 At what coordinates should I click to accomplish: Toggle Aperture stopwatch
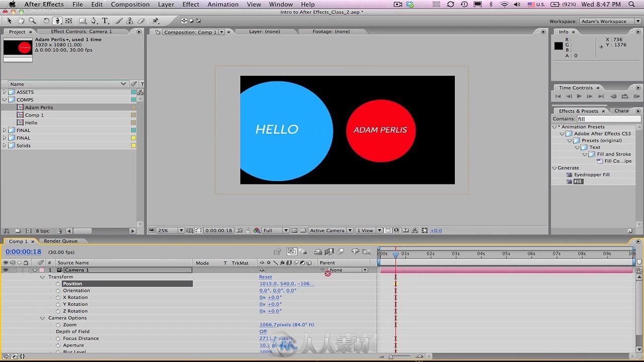point(58,345)
